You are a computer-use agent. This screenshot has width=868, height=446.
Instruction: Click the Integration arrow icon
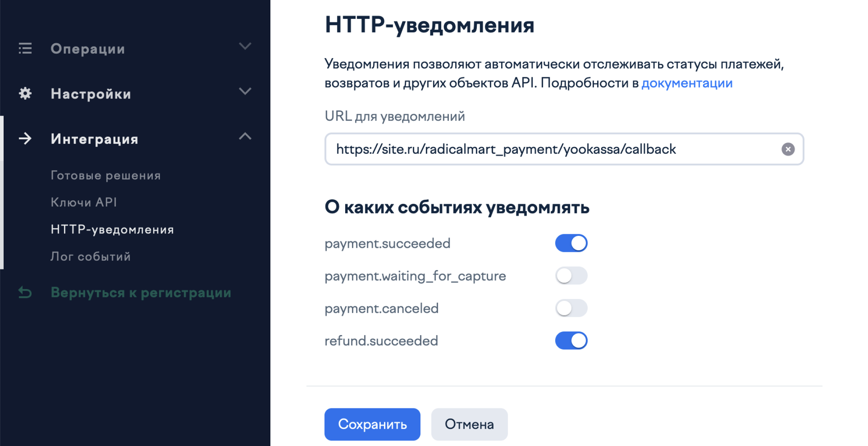tap(25, 139)
